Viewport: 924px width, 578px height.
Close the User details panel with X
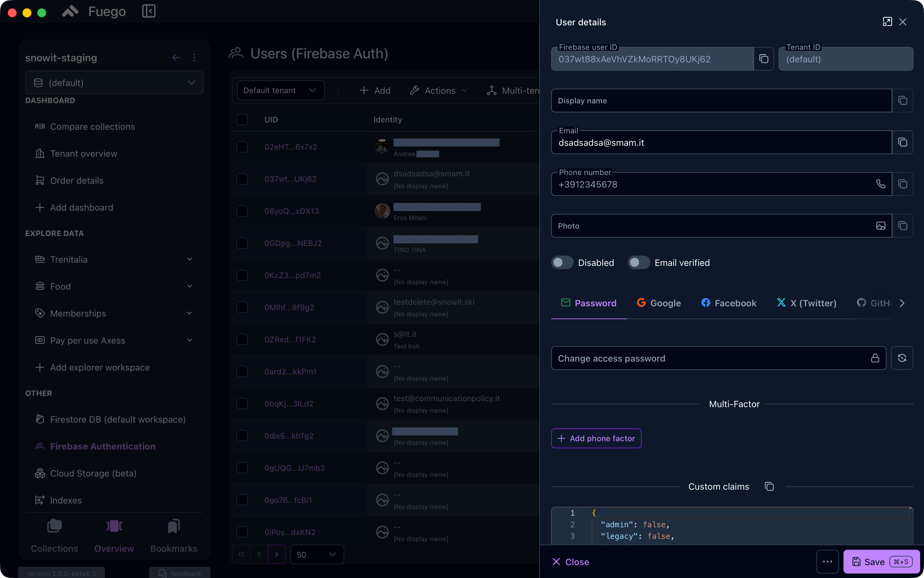[x=903, y=22]
